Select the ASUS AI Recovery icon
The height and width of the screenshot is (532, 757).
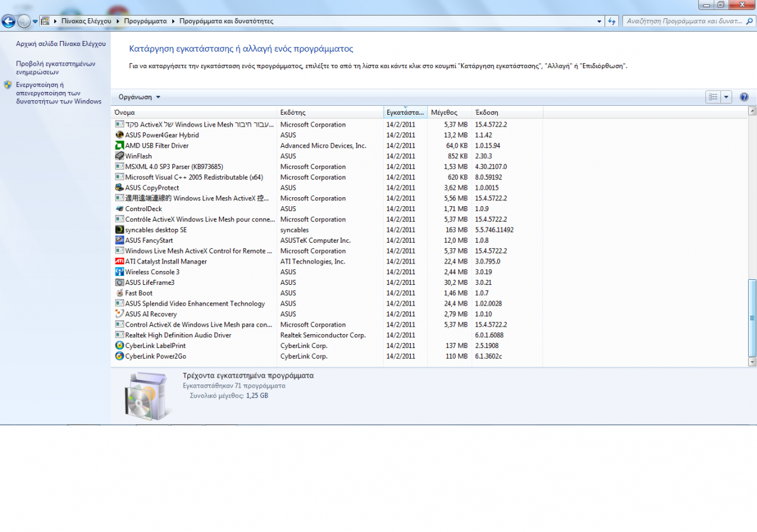(x=120, y=314)
